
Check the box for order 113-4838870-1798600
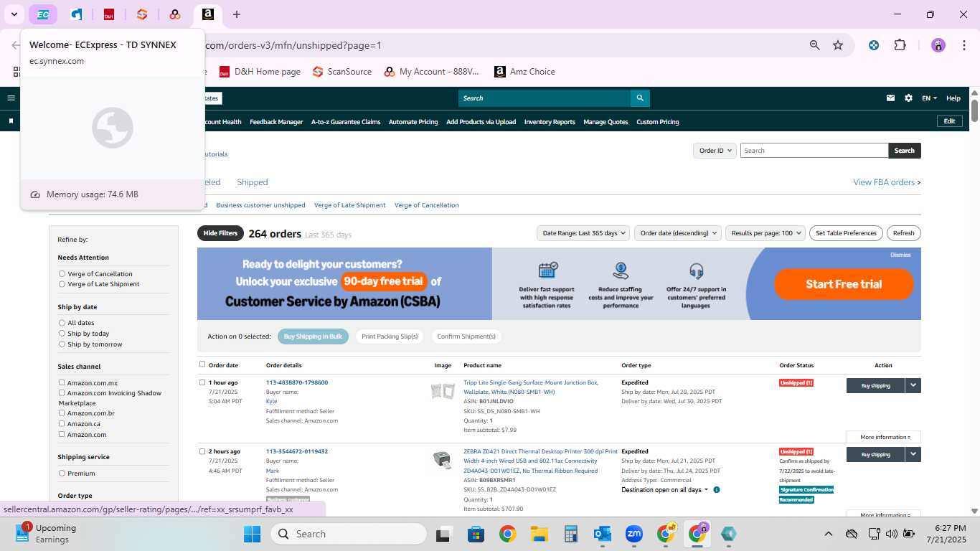(202, 382)
